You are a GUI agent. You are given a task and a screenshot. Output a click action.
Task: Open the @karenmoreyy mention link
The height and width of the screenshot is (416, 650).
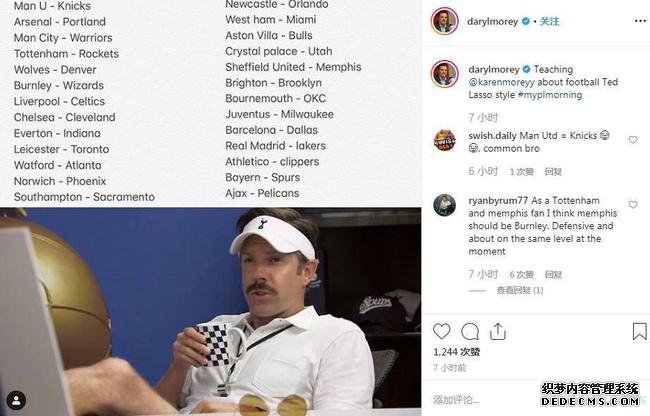[x=502, y=82]
